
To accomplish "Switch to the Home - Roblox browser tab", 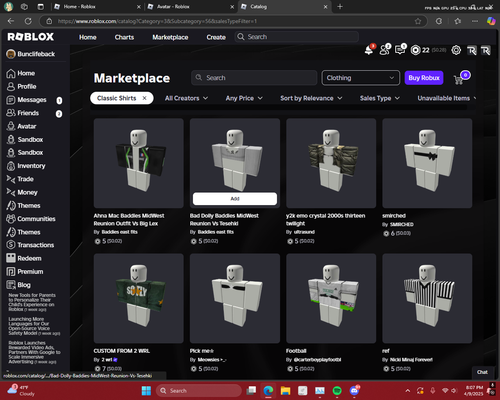I will (97, 7).
